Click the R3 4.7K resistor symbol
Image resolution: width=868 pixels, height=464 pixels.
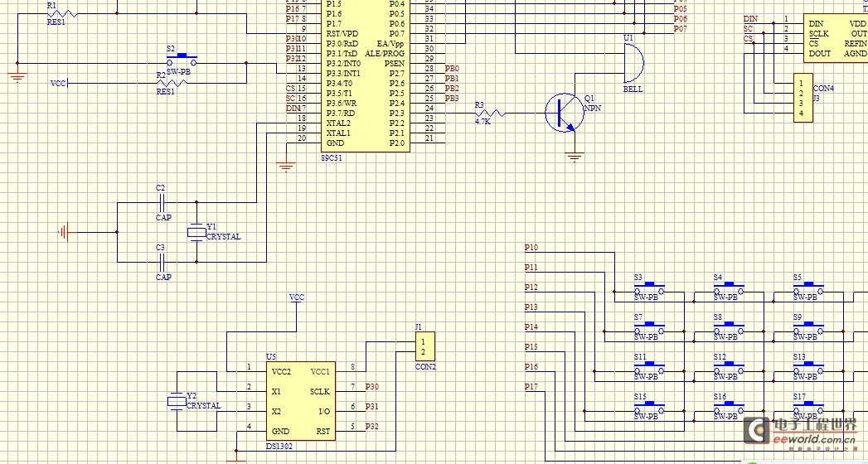click(490, 113)
